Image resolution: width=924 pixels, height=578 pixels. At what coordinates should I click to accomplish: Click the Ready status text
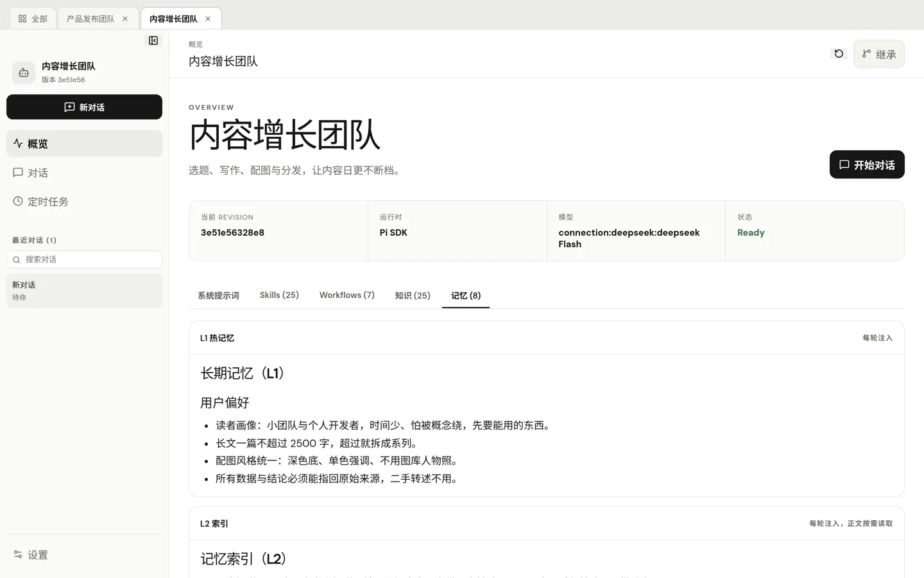[x=751, y=232]
